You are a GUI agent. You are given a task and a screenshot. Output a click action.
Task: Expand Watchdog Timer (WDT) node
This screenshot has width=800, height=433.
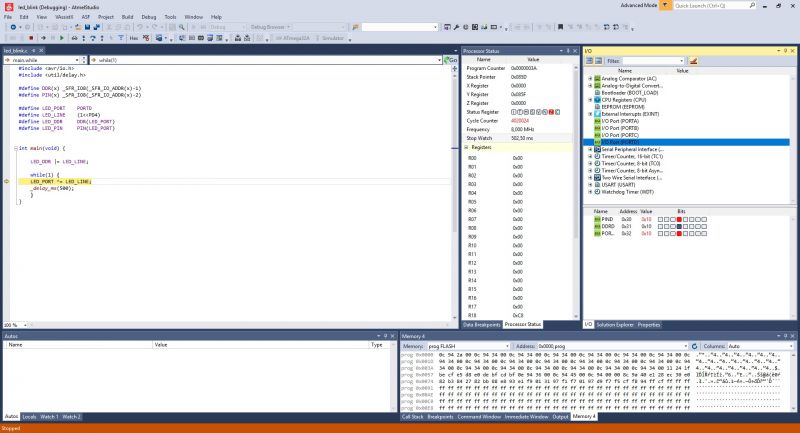click(x=590, y=192)
